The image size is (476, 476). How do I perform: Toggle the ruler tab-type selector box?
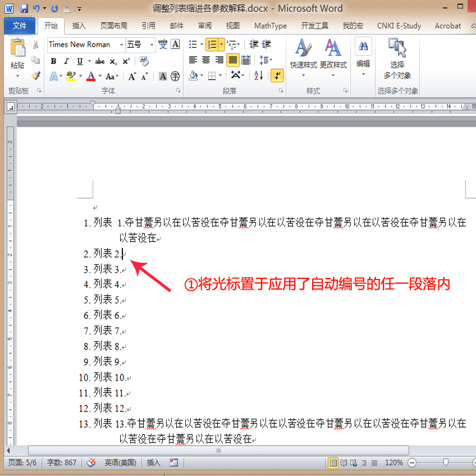[11, 107]
